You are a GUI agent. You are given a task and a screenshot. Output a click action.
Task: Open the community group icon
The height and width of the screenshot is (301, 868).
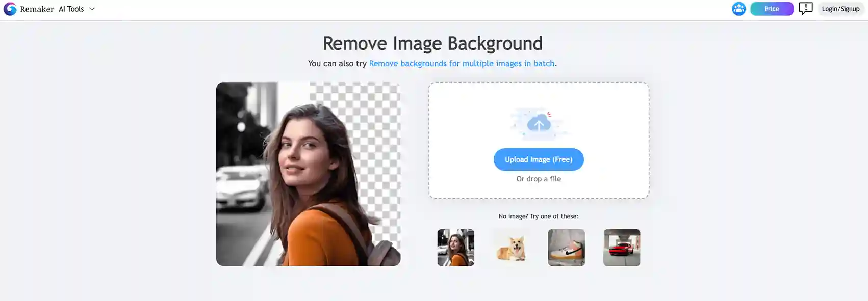(738, 9)
